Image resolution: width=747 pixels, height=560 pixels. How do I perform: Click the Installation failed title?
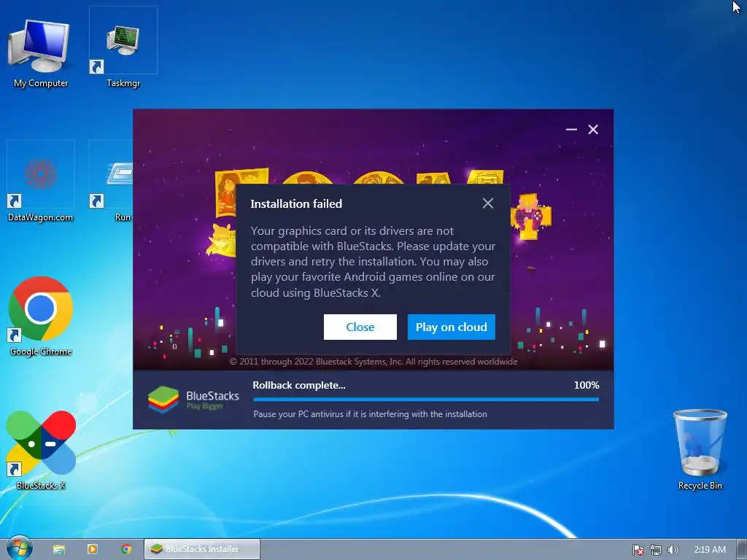(296, 204)
